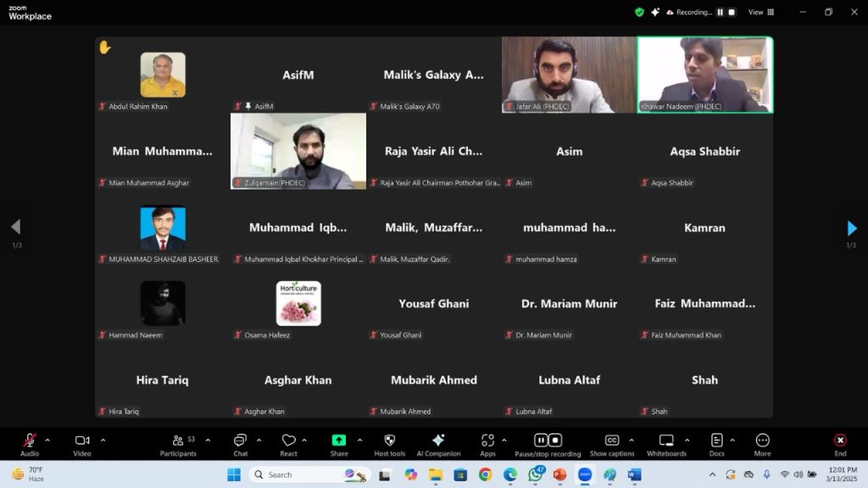The height and width of the screenshot is (488, 868).
Task: Go to next page of participants
Action: pos(851,228)
